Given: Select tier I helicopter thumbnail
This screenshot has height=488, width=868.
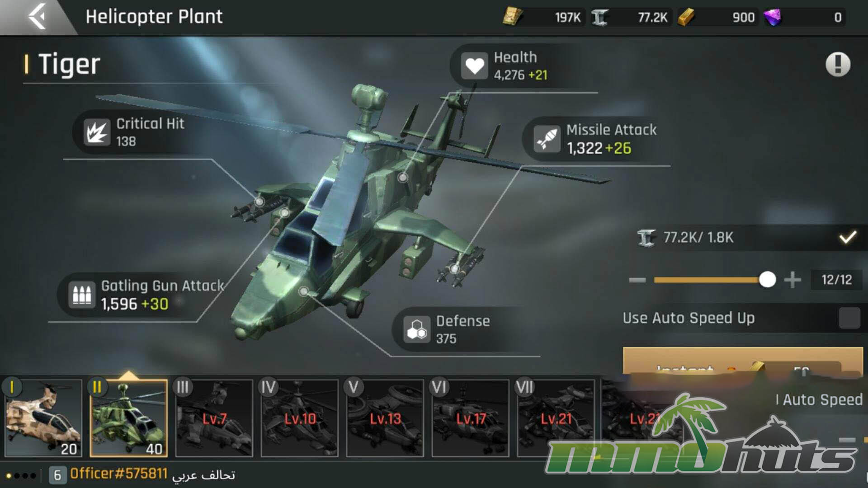Looking at the screenshot, I should point(43,418).
